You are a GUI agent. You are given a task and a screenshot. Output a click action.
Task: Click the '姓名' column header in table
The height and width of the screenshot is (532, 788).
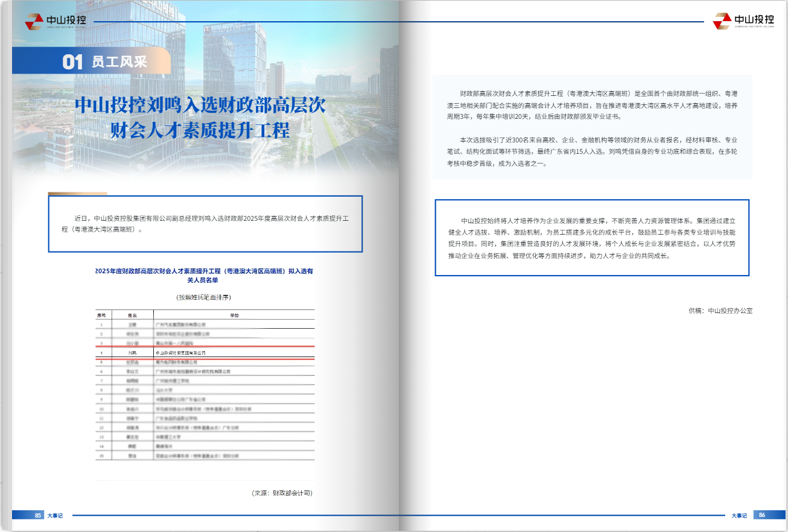point(132,315)
